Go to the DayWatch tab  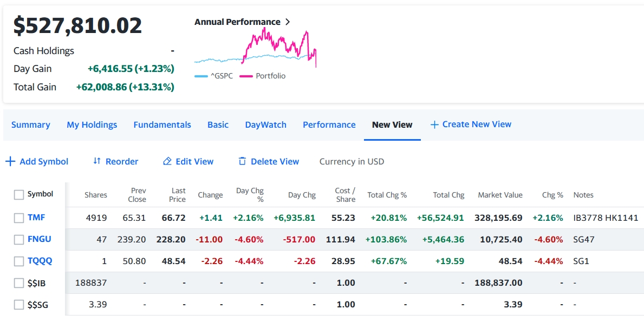[x=265, y=124]
